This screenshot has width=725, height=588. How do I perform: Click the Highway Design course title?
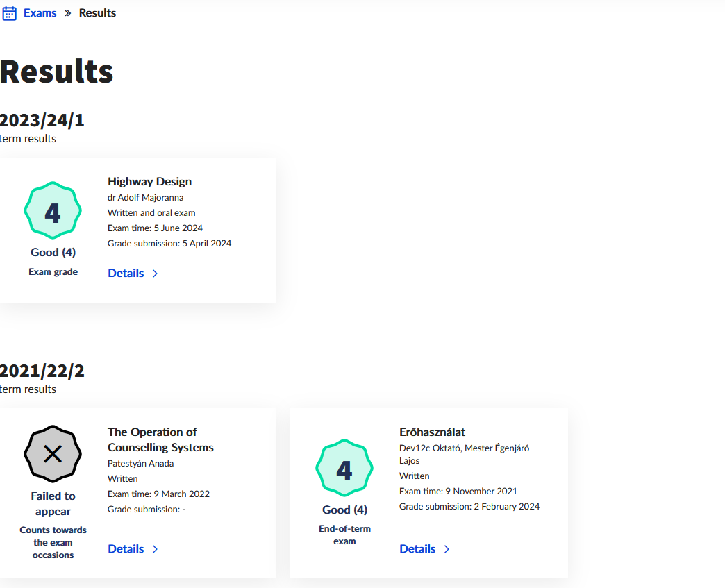149,182
